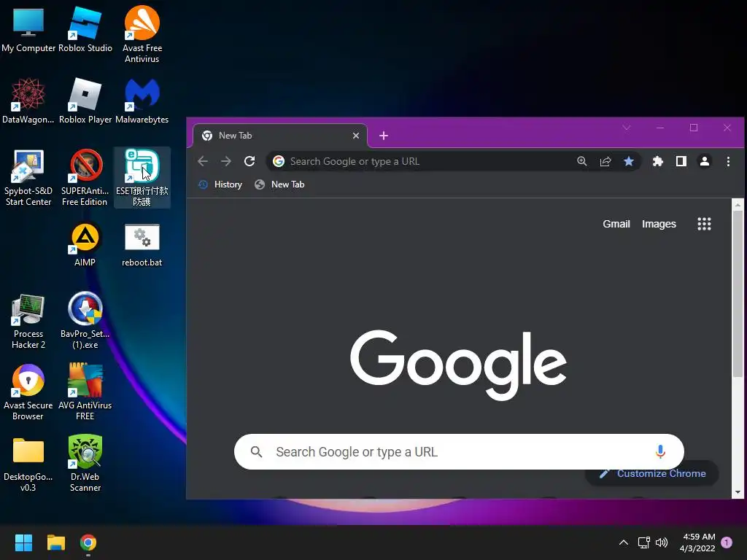This screenshot has height=560, width=747.
Task: Click voice search microphone icon
Action: [660, 451]
